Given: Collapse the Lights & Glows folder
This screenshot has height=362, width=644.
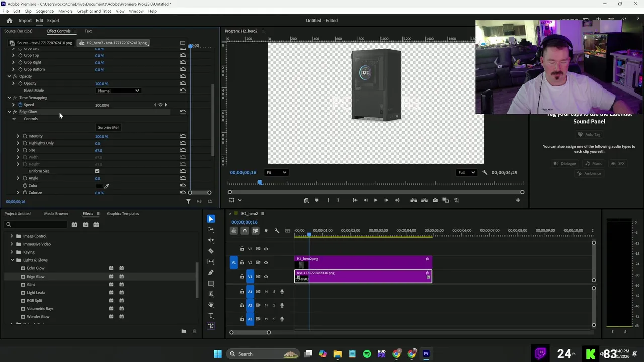Looking at the screenshot, I should (x=12, y=260).
